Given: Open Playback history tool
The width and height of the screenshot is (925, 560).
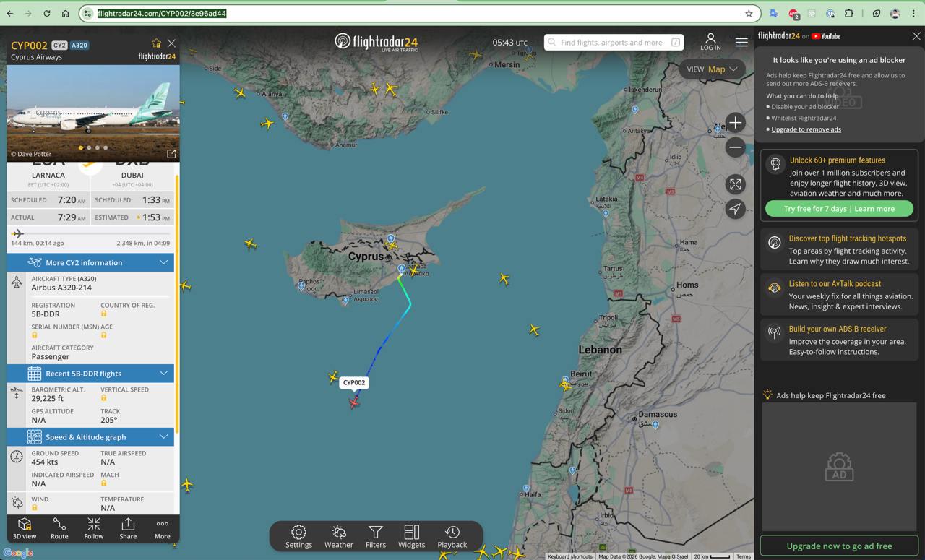Looking at the screenshot, I should coord(452,536).
